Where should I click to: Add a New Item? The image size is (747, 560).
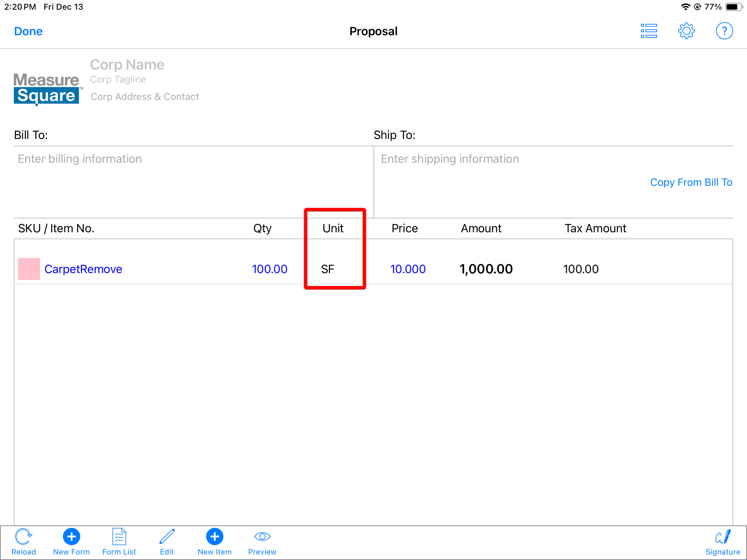click(214, 538)
